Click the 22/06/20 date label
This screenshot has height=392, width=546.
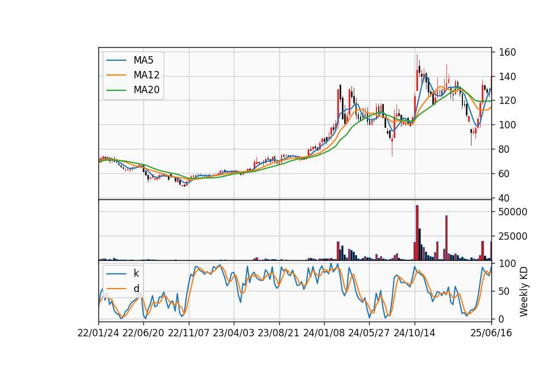(x=143, y=333)
